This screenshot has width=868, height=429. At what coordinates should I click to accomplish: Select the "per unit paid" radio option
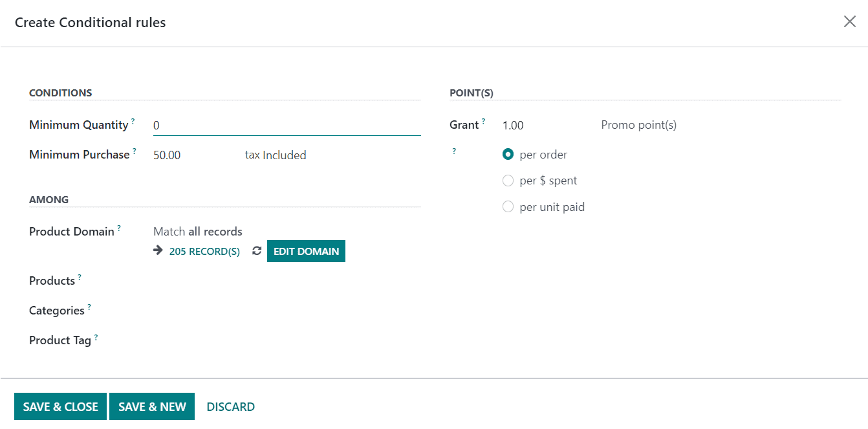pos(508,207)
